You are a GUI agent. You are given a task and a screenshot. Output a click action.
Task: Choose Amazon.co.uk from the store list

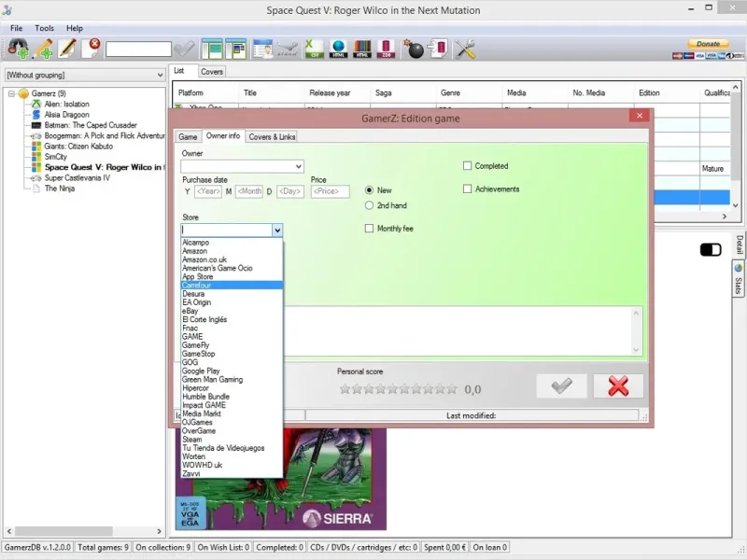pyautogui.click(x=232, y=259)
